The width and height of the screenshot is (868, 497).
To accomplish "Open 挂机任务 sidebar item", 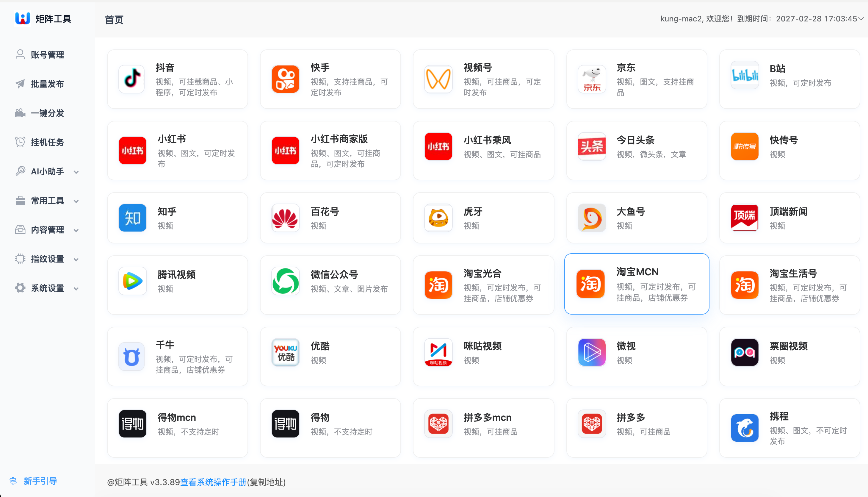I will click(47, 142).
